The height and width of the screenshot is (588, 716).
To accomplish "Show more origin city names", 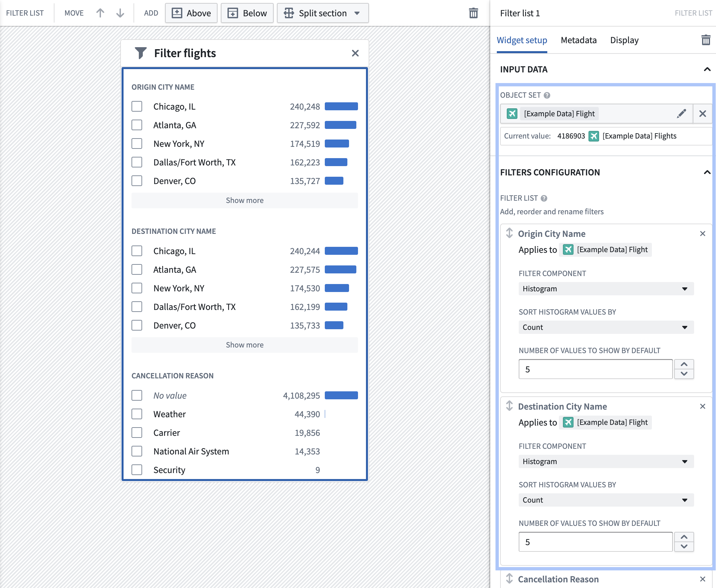I will [244, 200].
